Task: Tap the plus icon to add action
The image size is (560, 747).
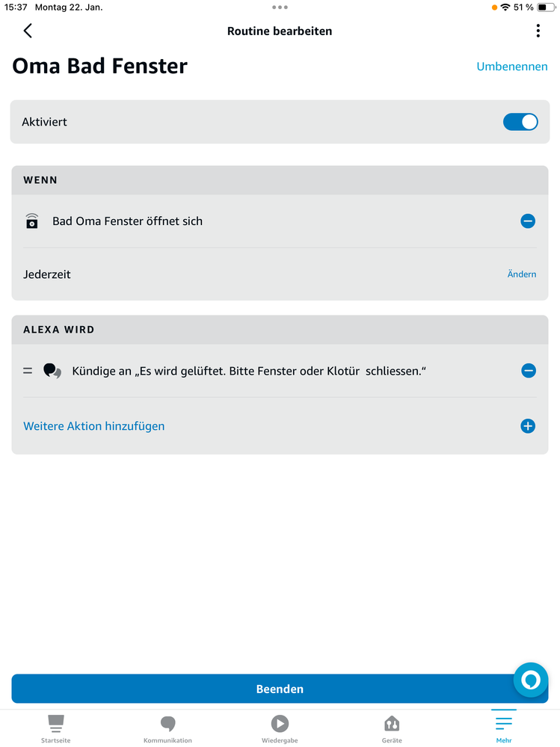Action: (x=528, y=426)
